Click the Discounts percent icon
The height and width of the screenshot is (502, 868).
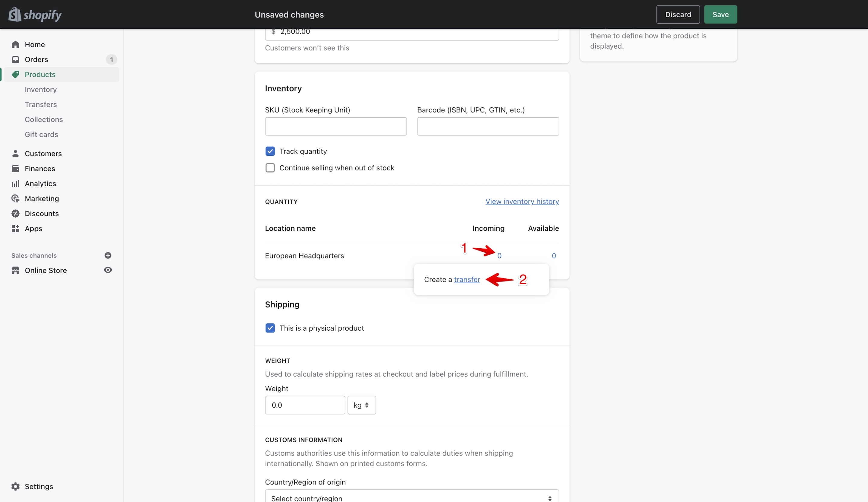(15, 214)
